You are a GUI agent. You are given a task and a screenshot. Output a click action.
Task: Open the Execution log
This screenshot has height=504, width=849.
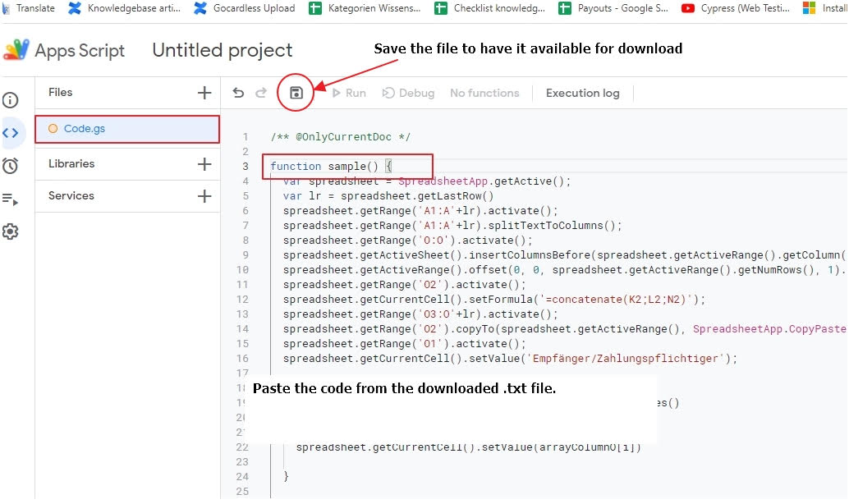coord(582,93)
